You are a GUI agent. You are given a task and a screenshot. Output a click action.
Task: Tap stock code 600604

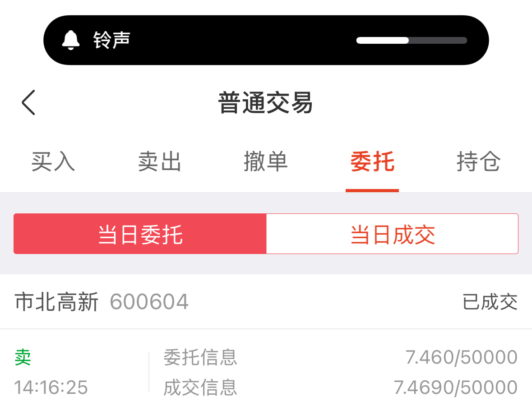click(x=149, y=302)
